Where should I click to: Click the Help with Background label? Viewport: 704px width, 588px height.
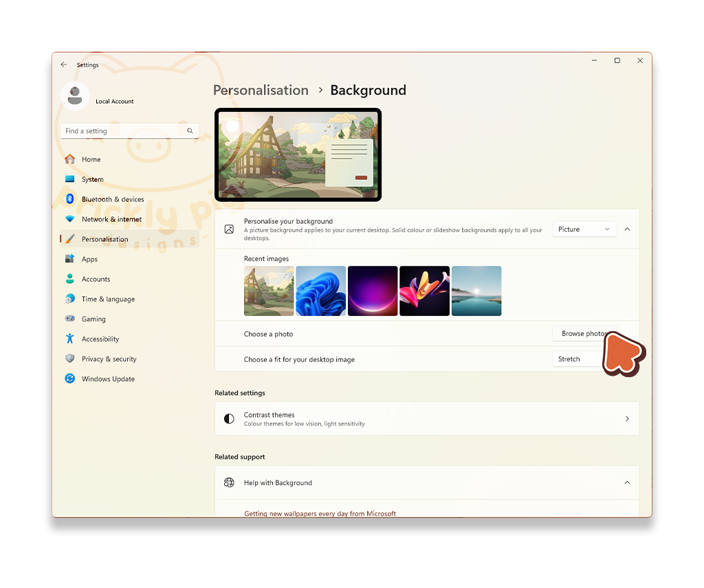tap(278, 483)
